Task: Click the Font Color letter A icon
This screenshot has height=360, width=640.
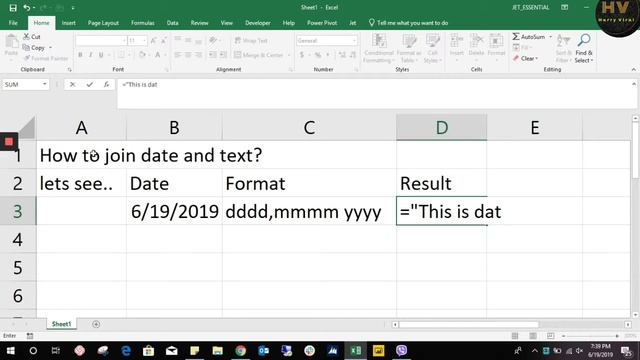Action: 158,55
